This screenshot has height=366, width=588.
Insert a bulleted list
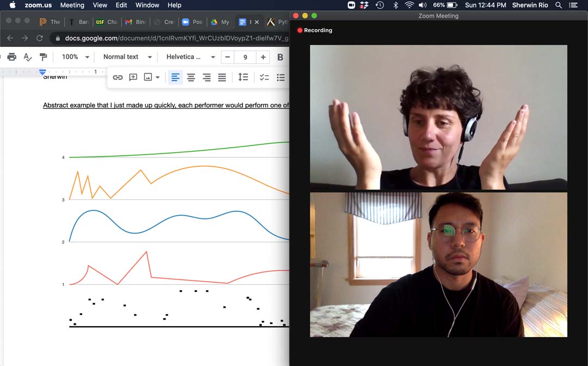tap(280, 77)
